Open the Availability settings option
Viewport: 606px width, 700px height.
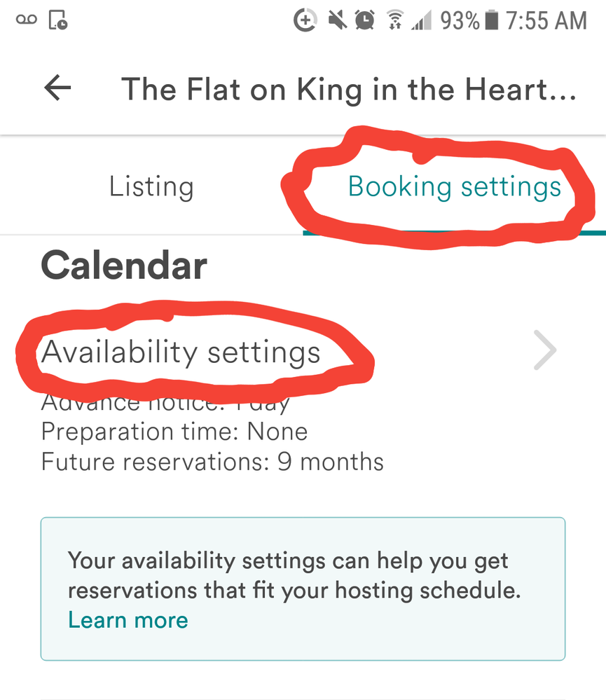181,352
